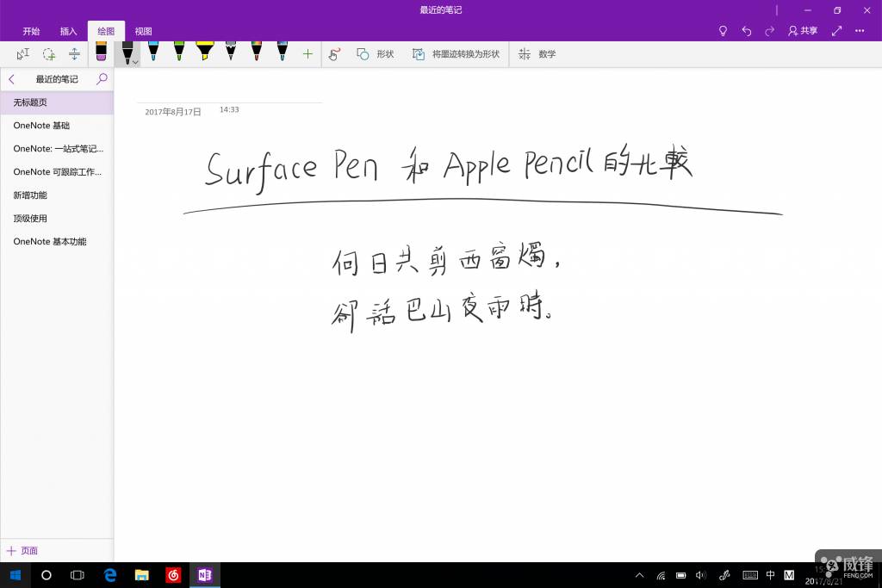
Task: Click the page time 14:33
Action: [x=229, y=109]
